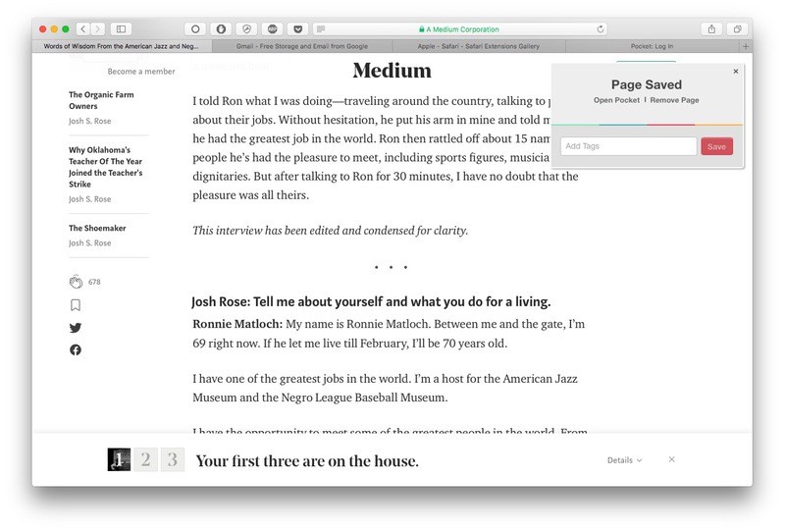
Task: Switch to the Pocket: Log In tab
Action: (652, 46)
